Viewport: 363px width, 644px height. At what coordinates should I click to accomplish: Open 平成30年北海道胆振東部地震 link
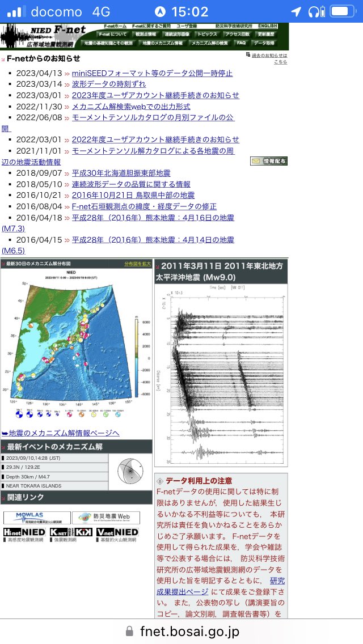tap(121, 173)
